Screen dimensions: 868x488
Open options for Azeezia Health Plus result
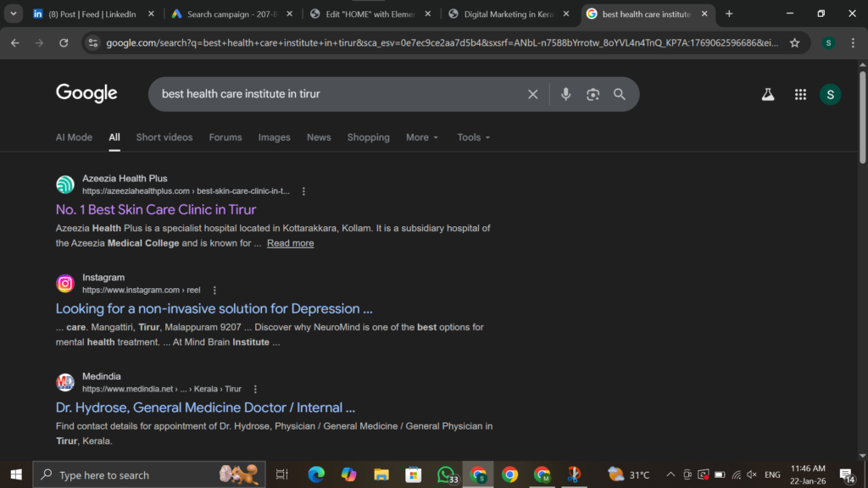pos(304,191)
